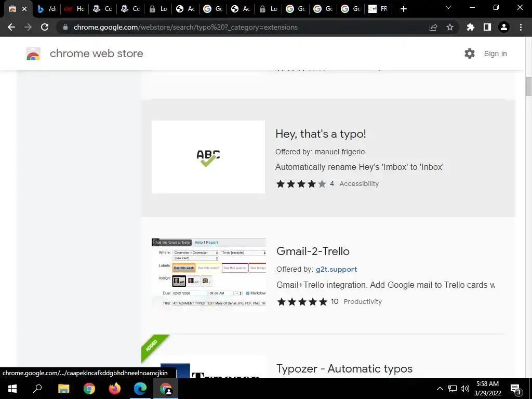Click the active Chrome profile taskbar icon

click(166, 389)
